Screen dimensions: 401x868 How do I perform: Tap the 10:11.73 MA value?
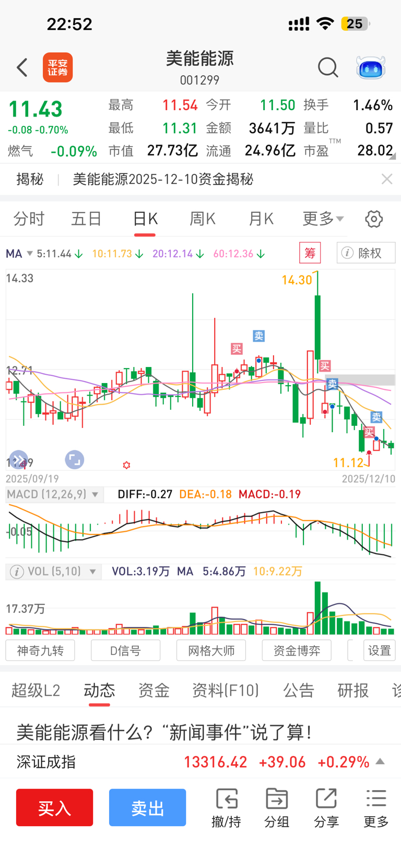112,254
